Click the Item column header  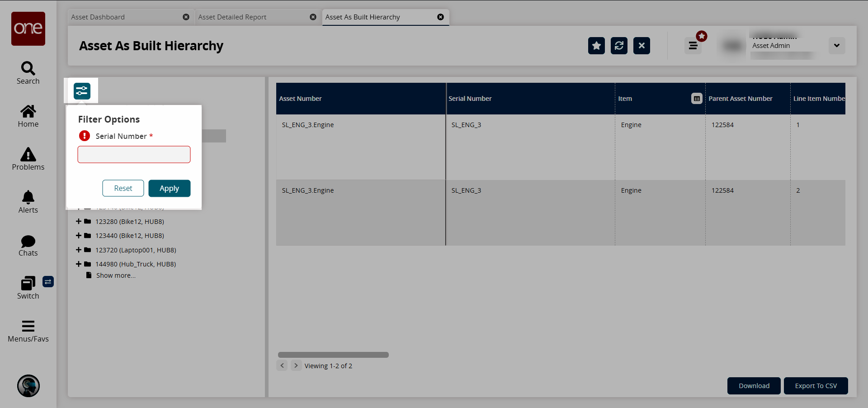pos(625,99)
